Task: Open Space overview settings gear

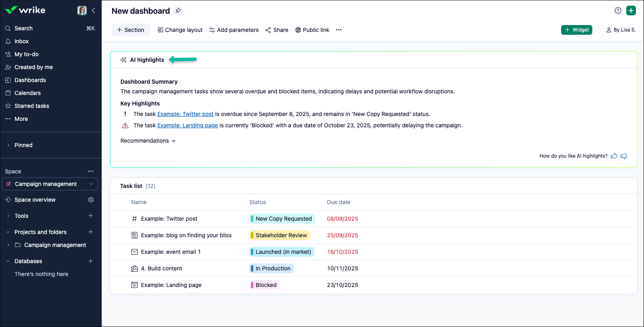Action: click(91, 200)
